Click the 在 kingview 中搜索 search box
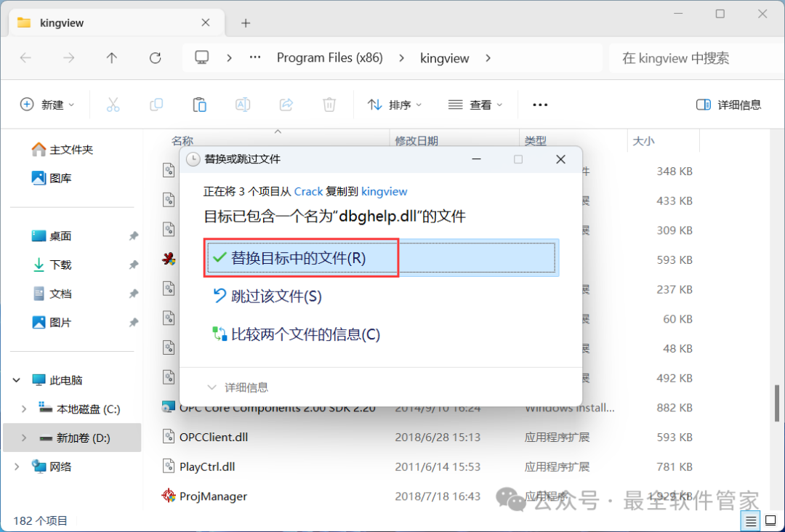Screen dimensions: 785x532 (696, 58)
